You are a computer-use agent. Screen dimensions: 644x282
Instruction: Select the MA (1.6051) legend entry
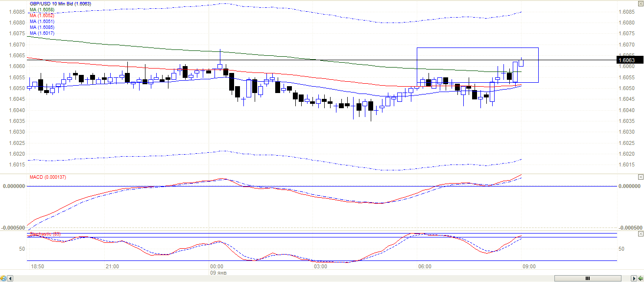click(x=42, y=22)
